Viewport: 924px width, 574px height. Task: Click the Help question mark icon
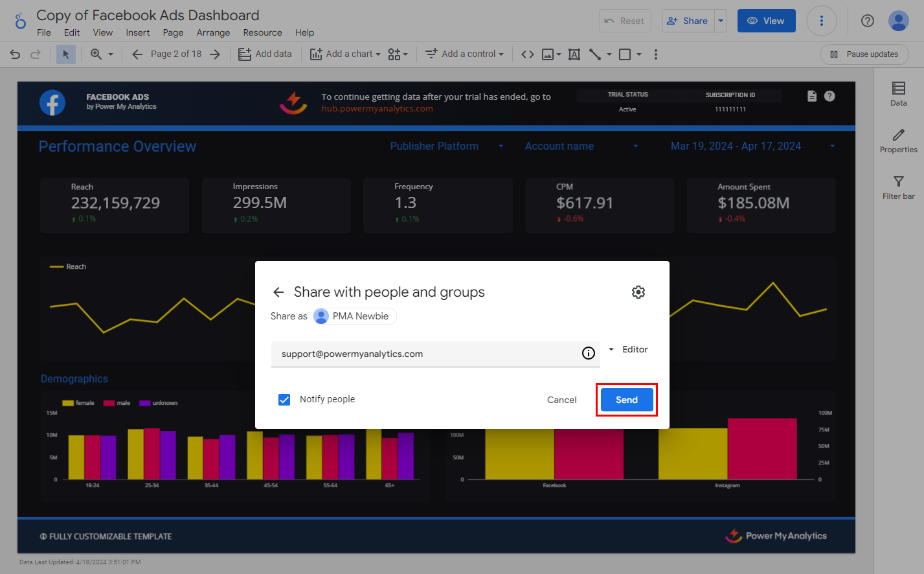click(x=868, y=21)
